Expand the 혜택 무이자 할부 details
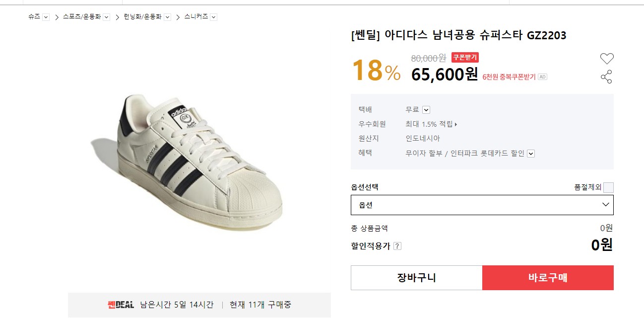The width and height of the screenshot is (644, 322). coord(531,154)
